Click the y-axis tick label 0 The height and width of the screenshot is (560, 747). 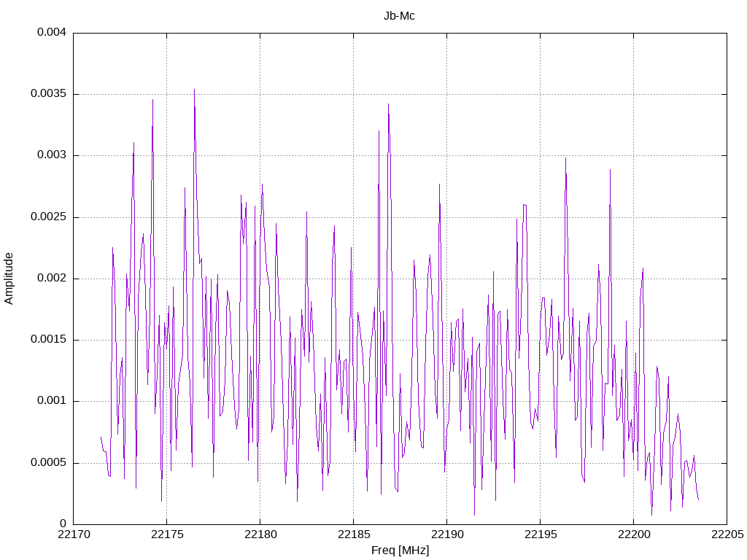pyautogui.click(x=63, y=524)
